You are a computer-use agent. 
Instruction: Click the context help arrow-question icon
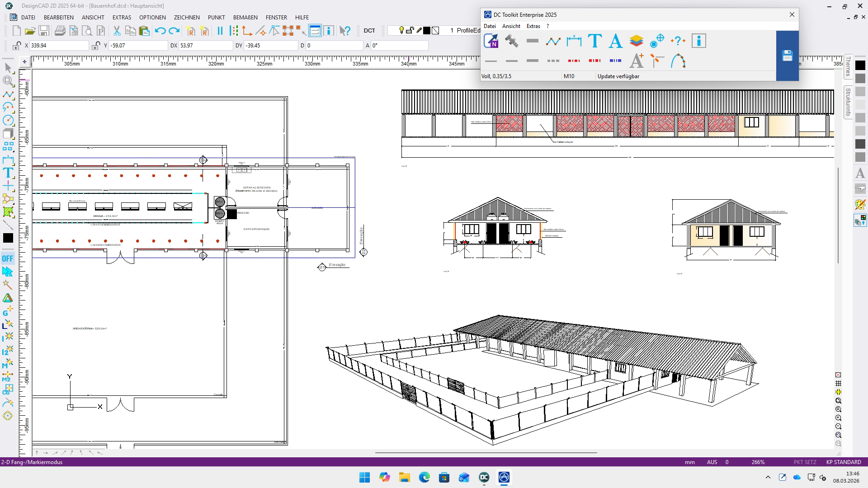(345, 31)
